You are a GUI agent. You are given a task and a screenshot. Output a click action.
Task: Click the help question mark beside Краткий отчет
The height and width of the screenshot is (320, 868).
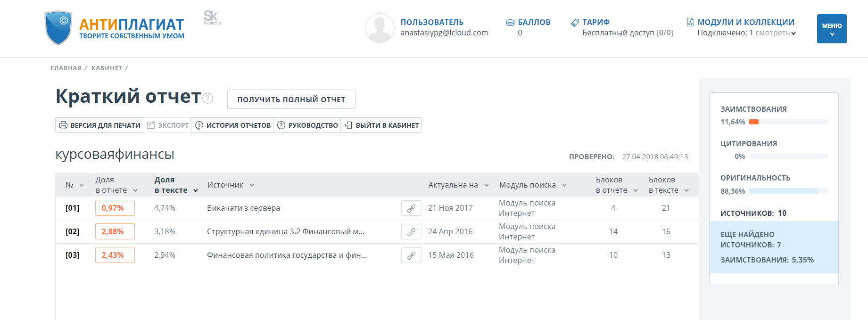click(x=208, y=98)
